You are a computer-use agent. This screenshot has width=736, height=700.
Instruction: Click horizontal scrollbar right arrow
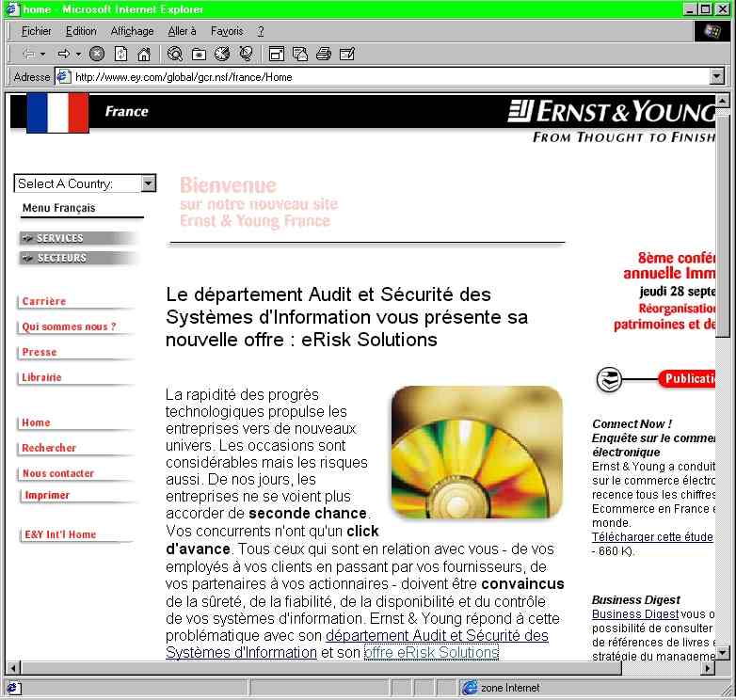tap(708, 668)
